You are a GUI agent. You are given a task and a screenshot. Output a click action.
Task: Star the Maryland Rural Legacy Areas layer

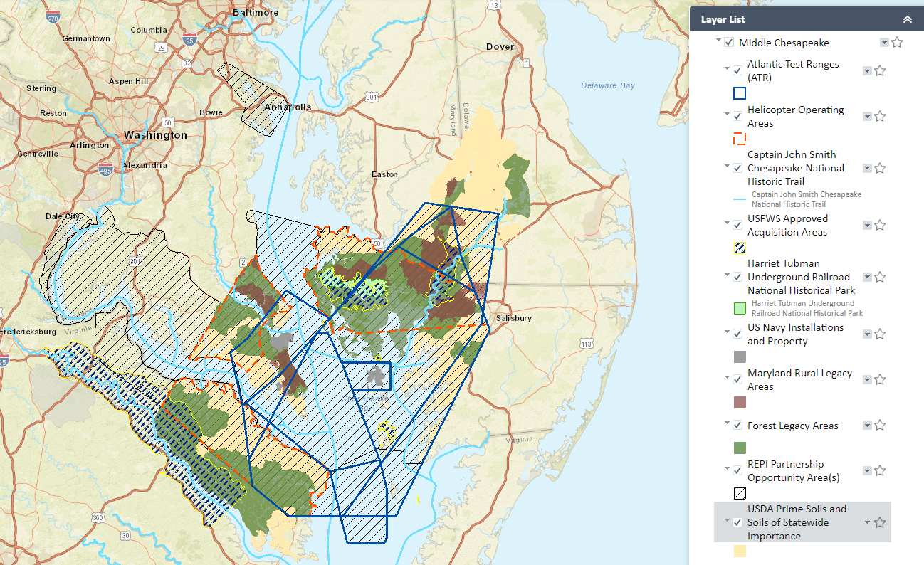coord(880,380)
